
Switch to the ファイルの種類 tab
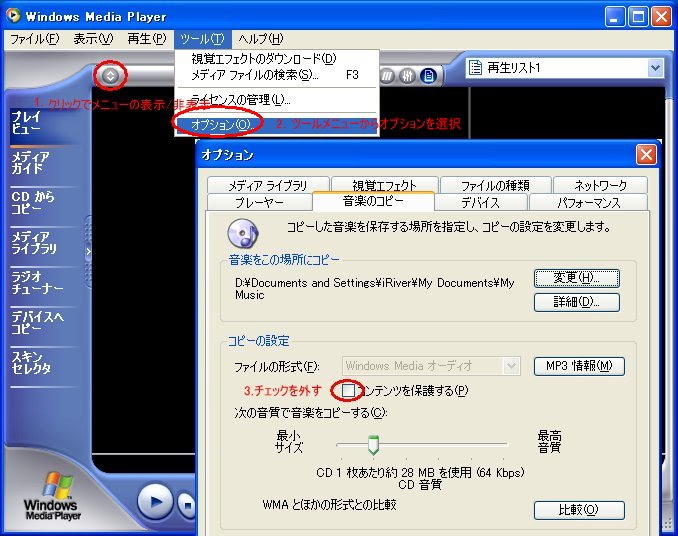tap(496, 185)
